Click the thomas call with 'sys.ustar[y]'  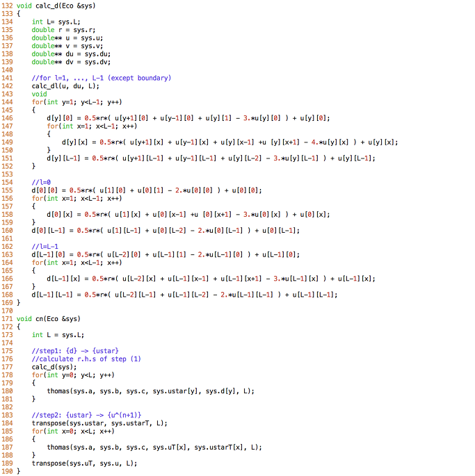(x=151, y=391)
